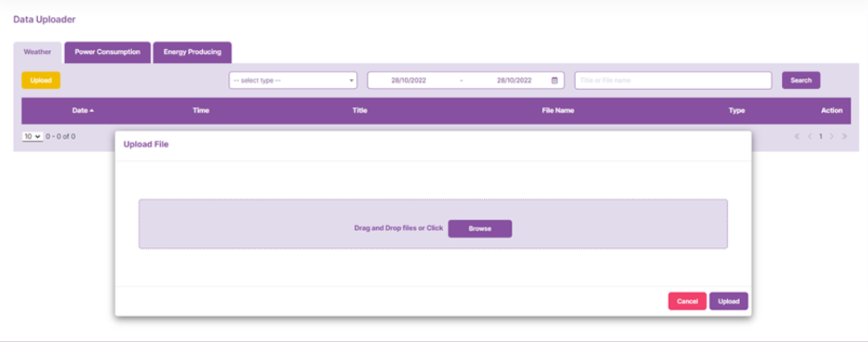Open the rows-per-page dropdown showing 10
This screenshot has width=868, height=342.
point(32,137)
